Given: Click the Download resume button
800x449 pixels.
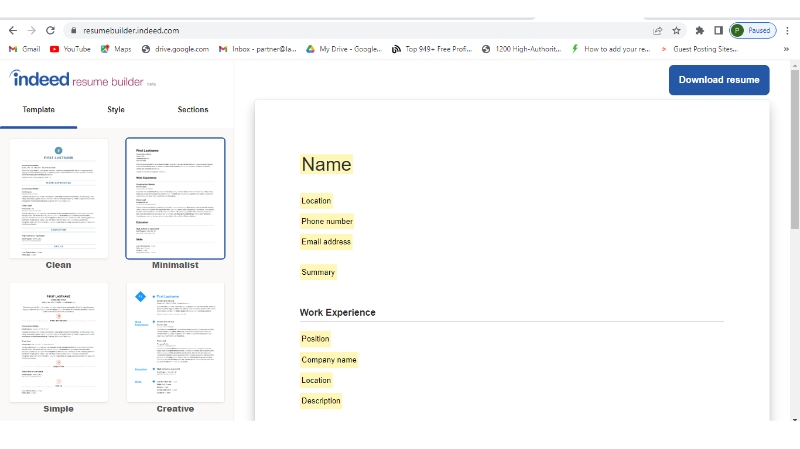Looking at the screenshot, I should (719, 80).
